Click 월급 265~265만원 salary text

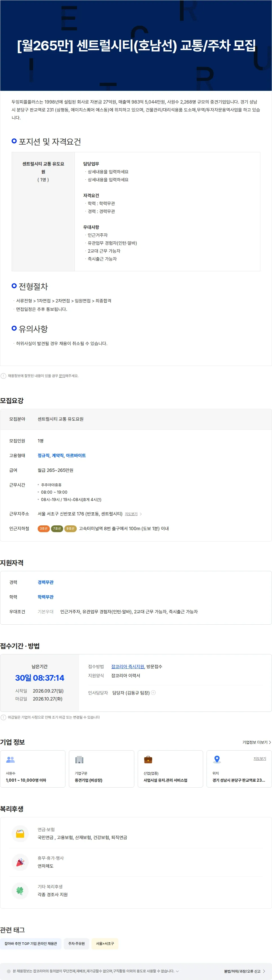click(55, 470)
